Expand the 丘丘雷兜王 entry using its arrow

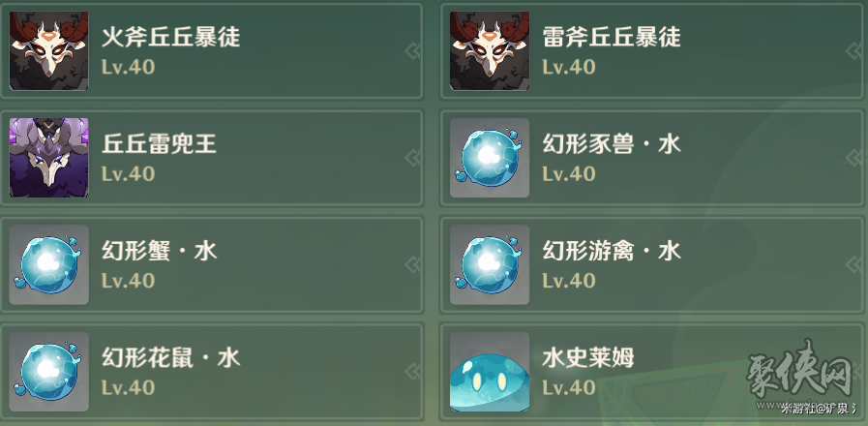click(x=412, y=158)
